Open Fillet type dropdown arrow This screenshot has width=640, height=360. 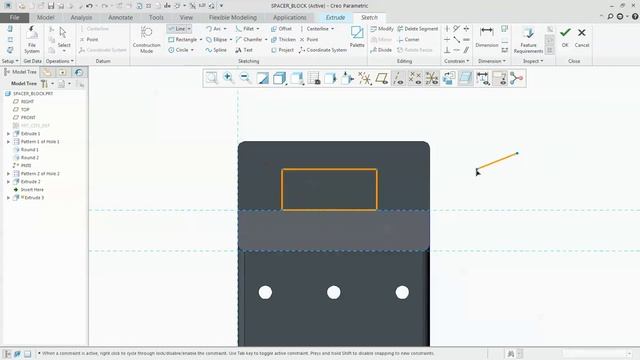[x=258, y=29]
